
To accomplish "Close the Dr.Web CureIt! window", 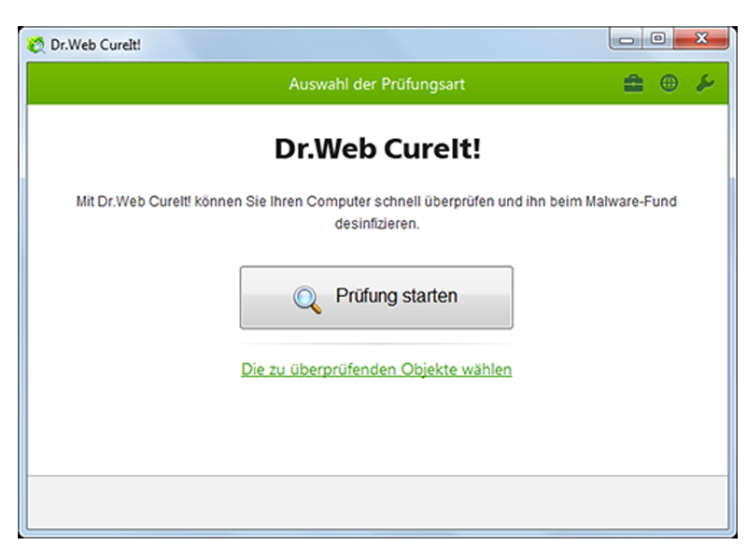I will [701, 38].
